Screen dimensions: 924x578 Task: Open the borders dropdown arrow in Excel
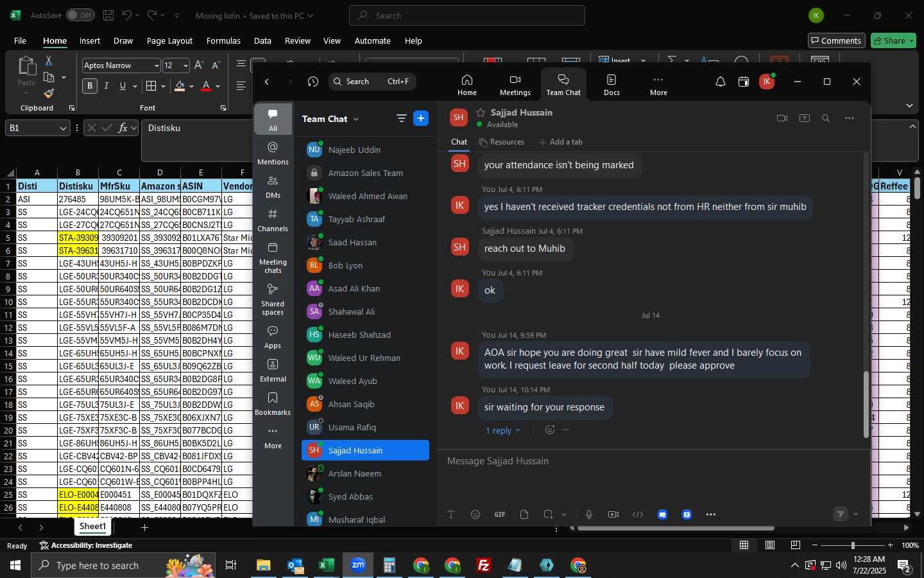coord(163,86)
